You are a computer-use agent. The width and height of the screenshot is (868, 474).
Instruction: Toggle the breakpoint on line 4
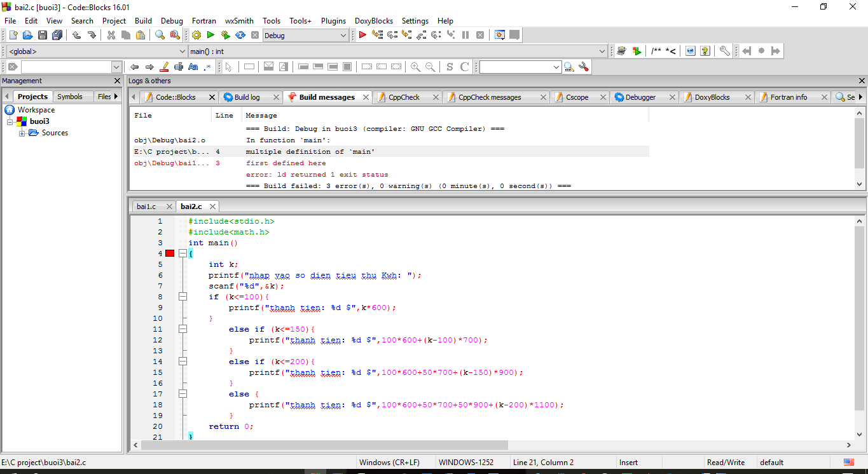(x=170, y=254)
